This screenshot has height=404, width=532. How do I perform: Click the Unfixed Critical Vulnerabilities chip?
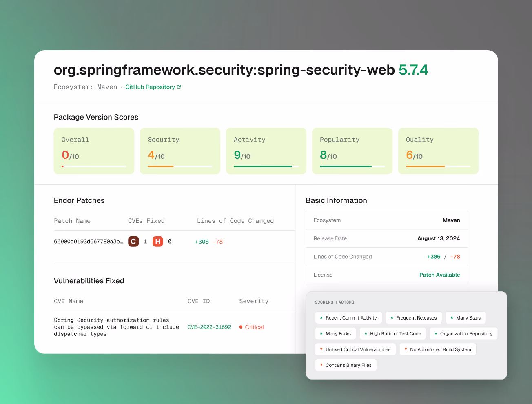click(x=355, y=349)
